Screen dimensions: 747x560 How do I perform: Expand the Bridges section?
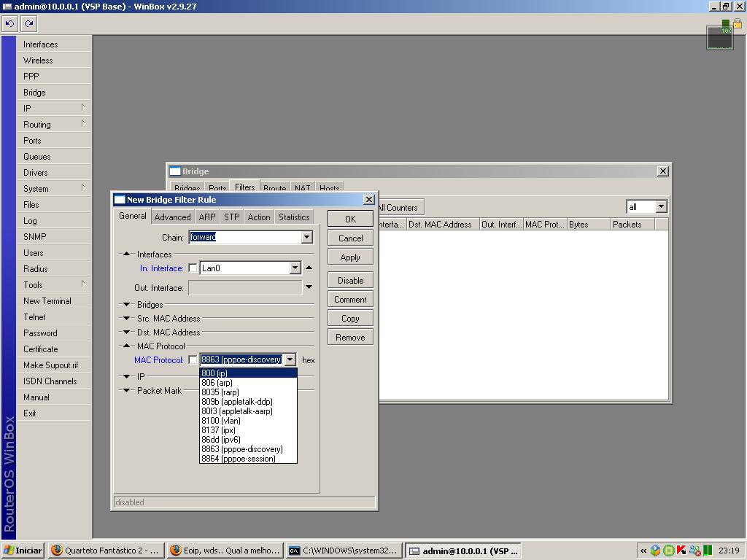point(127,304)
